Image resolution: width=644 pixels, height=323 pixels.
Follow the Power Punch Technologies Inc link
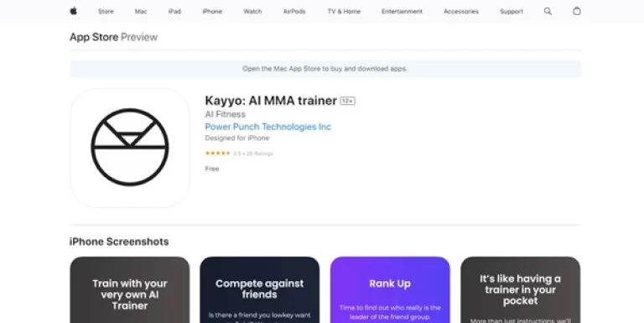[x=267, y=127]
